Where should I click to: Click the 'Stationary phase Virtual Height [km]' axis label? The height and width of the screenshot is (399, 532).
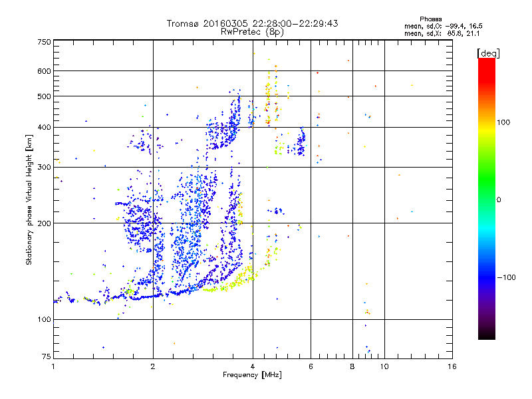pyautogui.click(x=29, y=199)
